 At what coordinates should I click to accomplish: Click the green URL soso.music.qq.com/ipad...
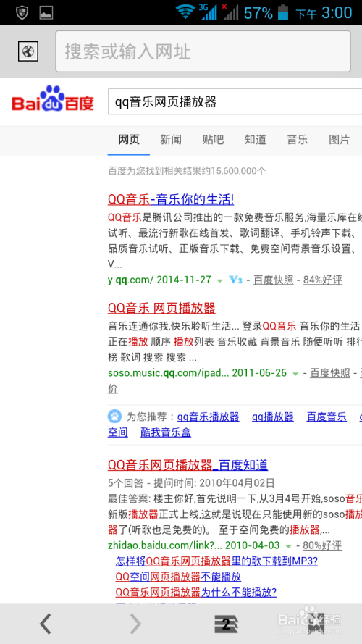pos(168,373)
